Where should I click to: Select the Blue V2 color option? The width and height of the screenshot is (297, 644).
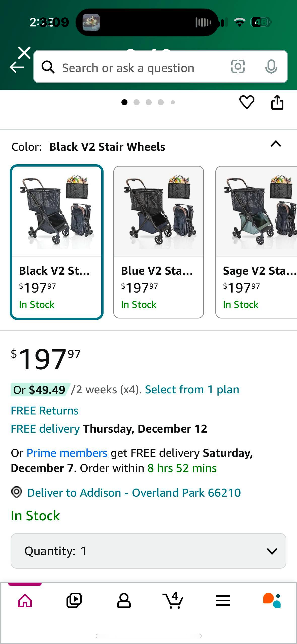pyautogui.click(x=158, y=242)
